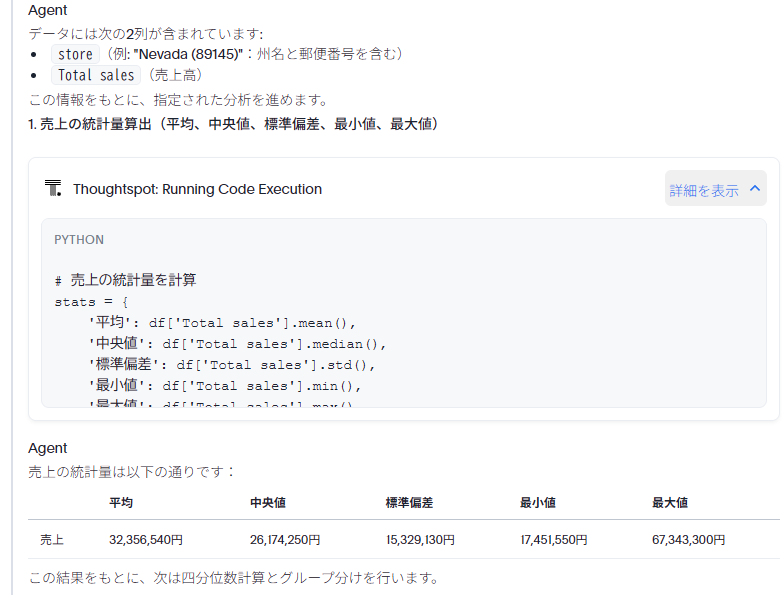Click the heading 1. 売上の統計量算出
Image resolution: width=782 pixels, height=595 pixels.
(233, 124)
